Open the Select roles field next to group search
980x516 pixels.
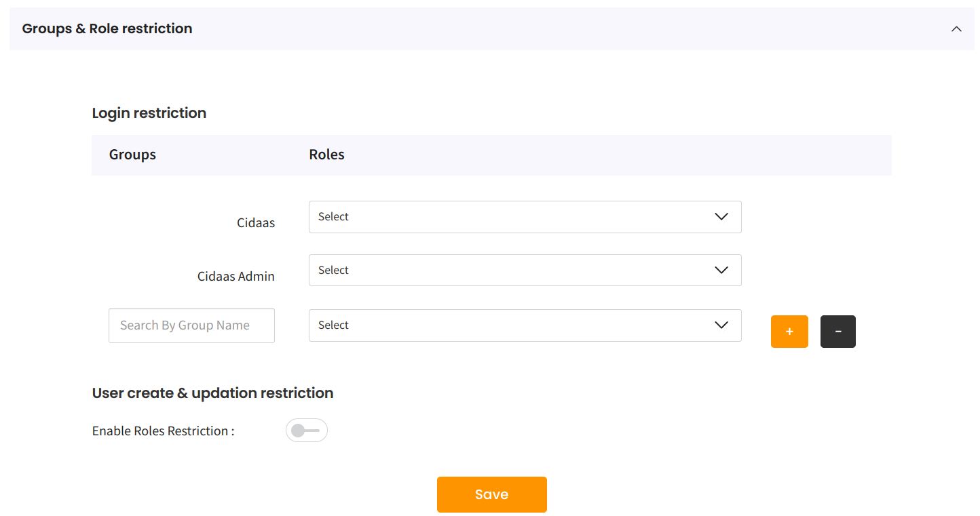[x=502, y=325]
